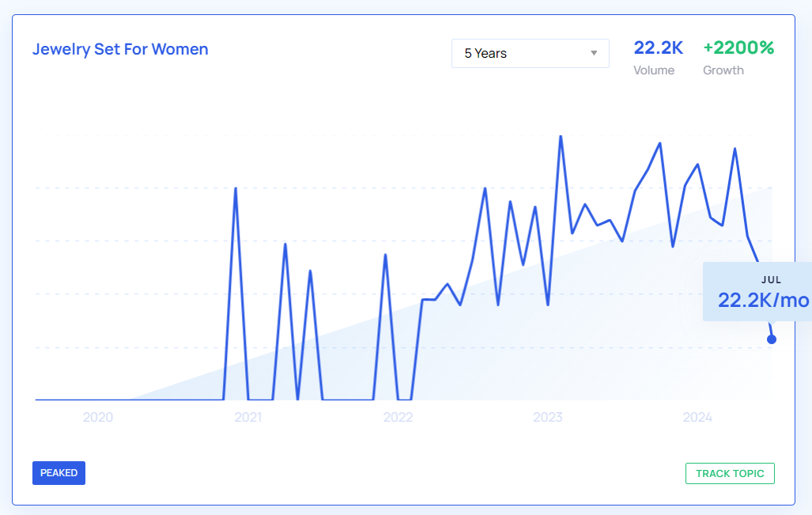Open the "Jewelry Set For Women" topic title

(x=120, y=49)
